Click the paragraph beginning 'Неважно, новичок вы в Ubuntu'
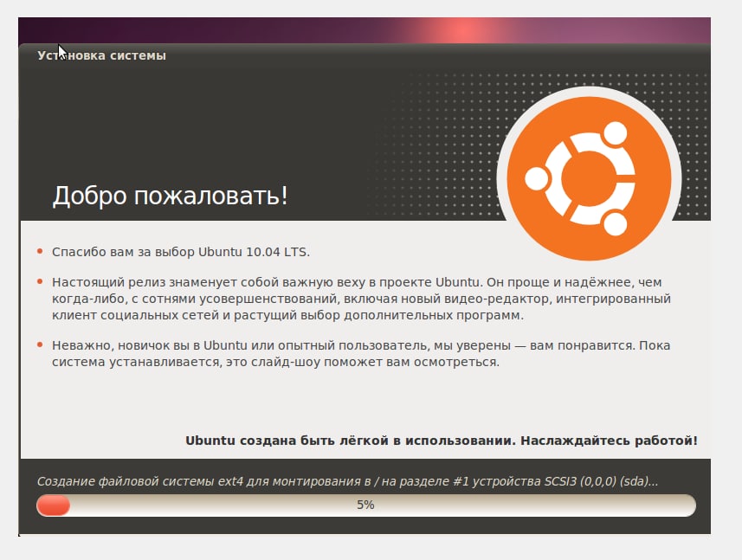The image size is (742, 560). (361, 354)
